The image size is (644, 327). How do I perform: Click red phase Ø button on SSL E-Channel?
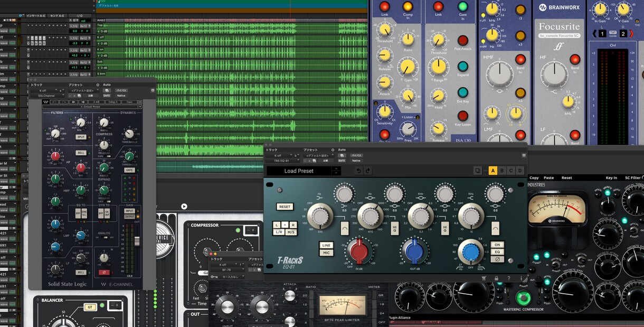(x=104, y=273)
